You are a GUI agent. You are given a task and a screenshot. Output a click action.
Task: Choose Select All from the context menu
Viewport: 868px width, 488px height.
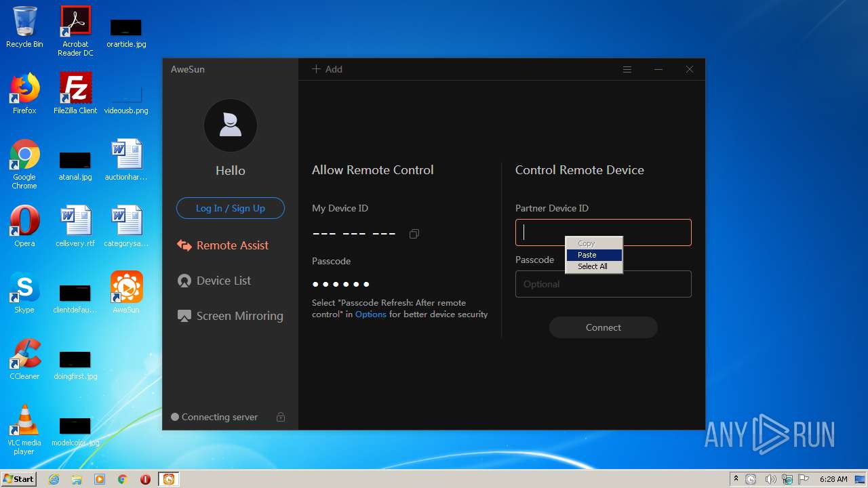tap(594, 266)
